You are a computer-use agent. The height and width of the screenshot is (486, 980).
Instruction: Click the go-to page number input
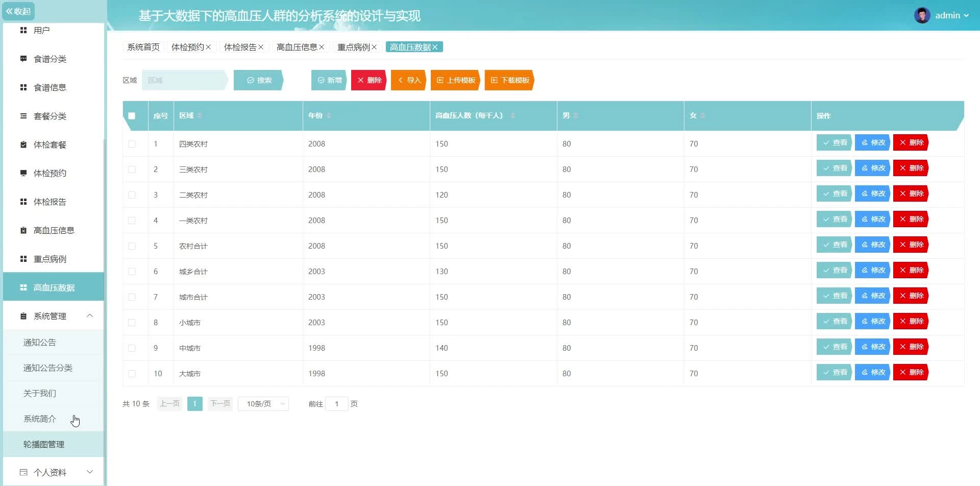tap(337, 404)
